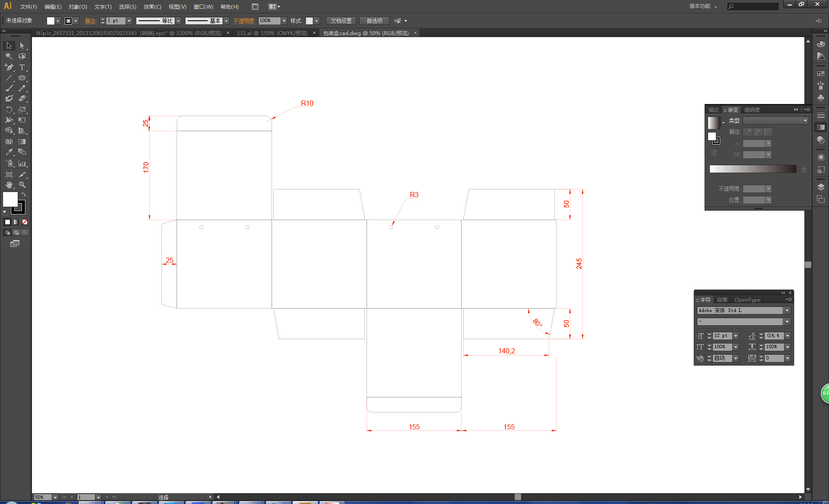Open the font family dropdown
The height and width of the screenshot is (504, 829).
click(787, 311)
